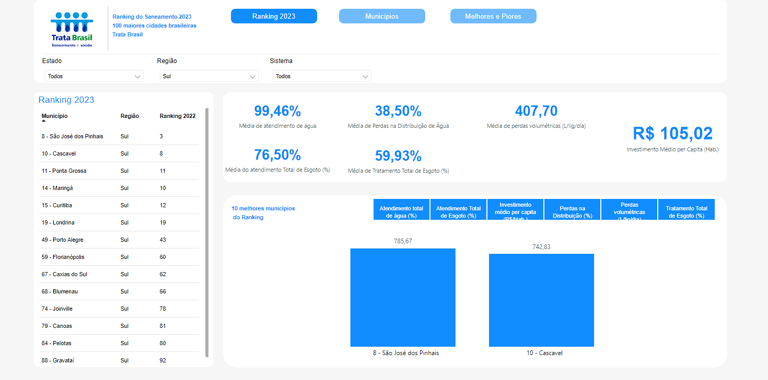Screen dimensions: 768x380
Task: Click the 'Trata Brasil' header text line
Action: (127, 34)
